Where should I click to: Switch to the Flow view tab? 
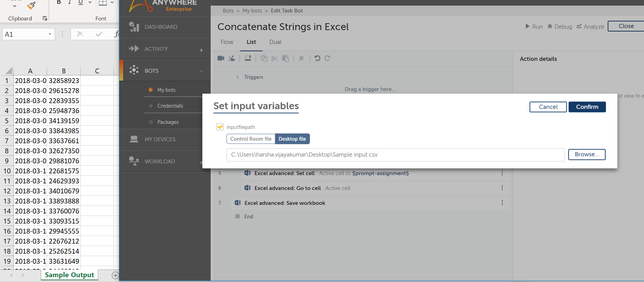tap(227, 42)
